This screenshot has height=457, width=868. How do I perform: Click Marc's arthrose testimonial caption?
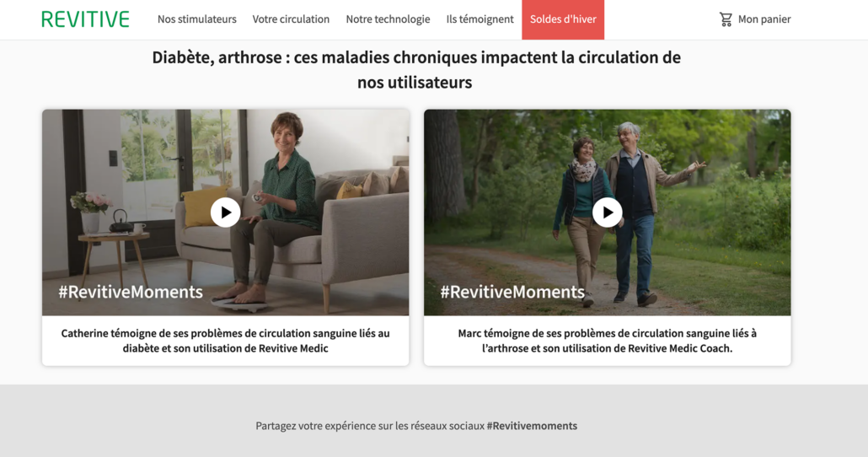tap(608, 341)
